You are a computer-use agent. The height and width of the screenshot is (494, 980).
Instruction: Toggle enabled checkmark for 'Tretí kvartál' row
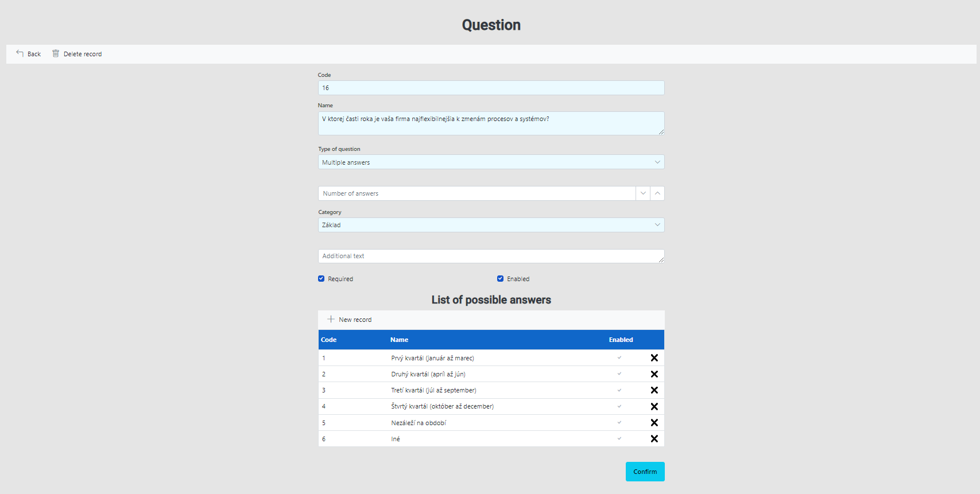(619, 390)
